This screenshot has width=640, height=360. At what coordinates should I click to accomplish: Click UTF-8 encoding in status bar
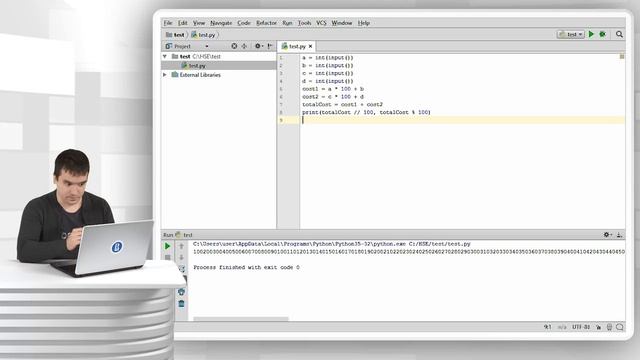[581, 327]
